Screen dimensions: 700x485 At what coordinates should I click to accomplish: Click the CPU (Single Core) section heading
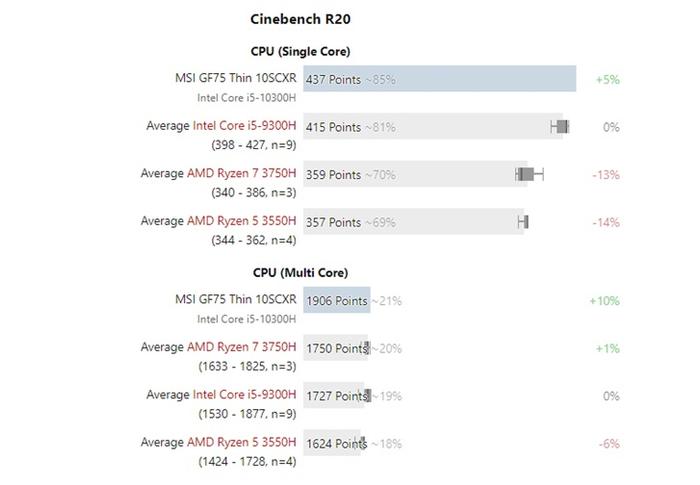pyautogui.click(x=300, y=51)
